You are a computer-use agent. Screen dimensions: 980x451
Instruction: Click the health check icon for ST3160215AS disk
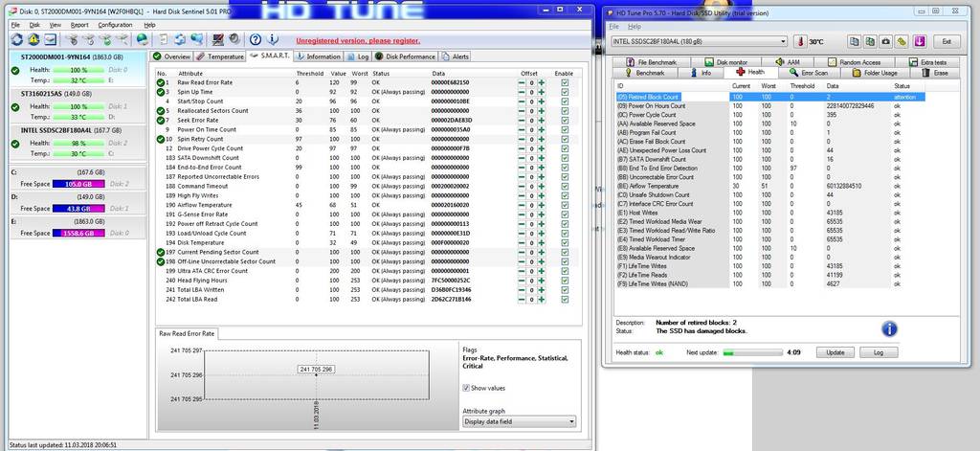[x=15, y=107]
